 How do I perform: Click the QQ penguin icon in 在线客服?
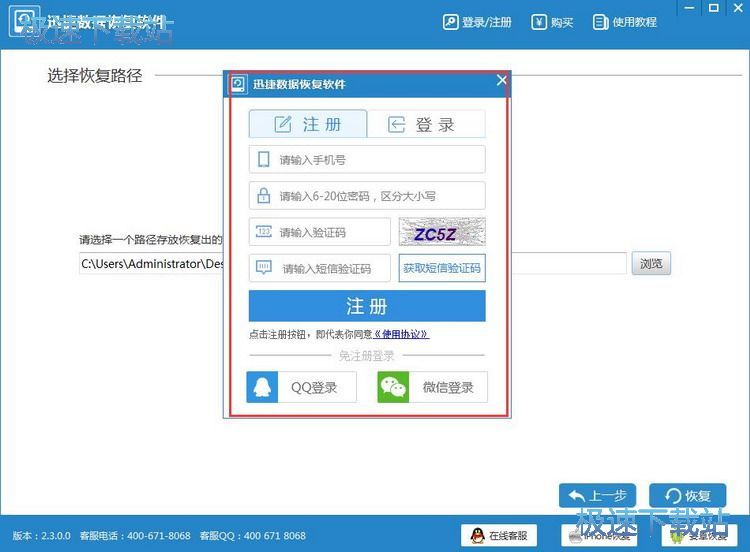click(477, 535)
